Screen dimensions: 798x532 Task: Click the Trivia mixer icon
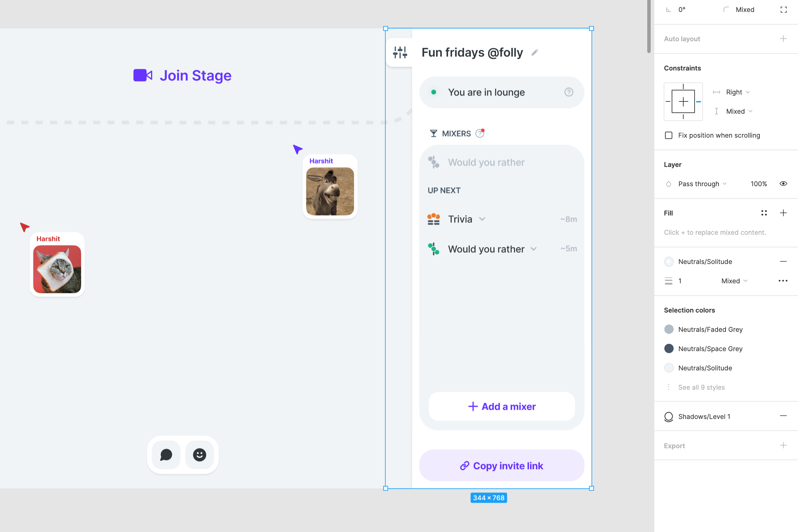pos(434,219)
